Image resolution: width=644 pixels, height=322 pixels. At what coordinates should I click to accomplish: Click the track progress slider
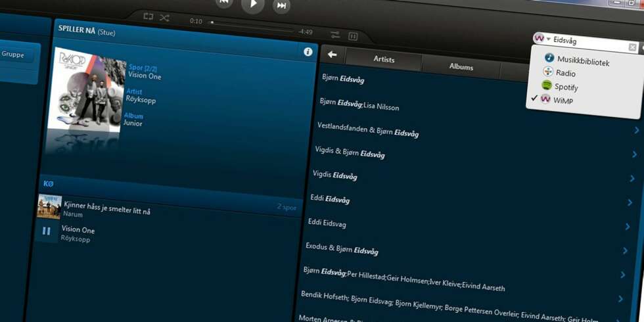pos(252,26)
